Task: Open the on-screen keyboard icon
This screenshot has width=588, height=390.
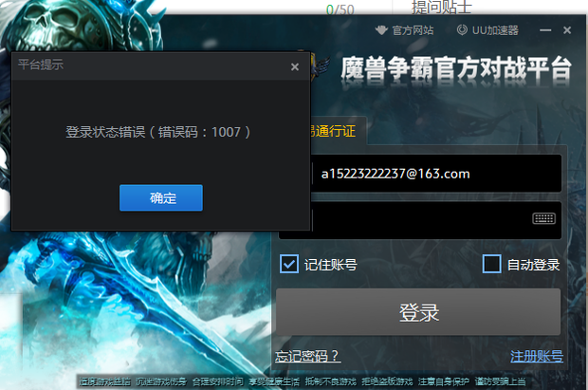Action: pos(543,218)
